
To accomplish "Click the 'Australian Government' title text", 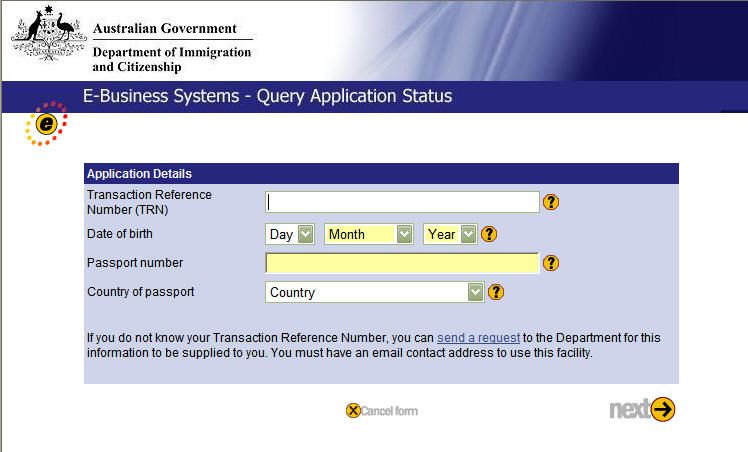I will [165, 29].
